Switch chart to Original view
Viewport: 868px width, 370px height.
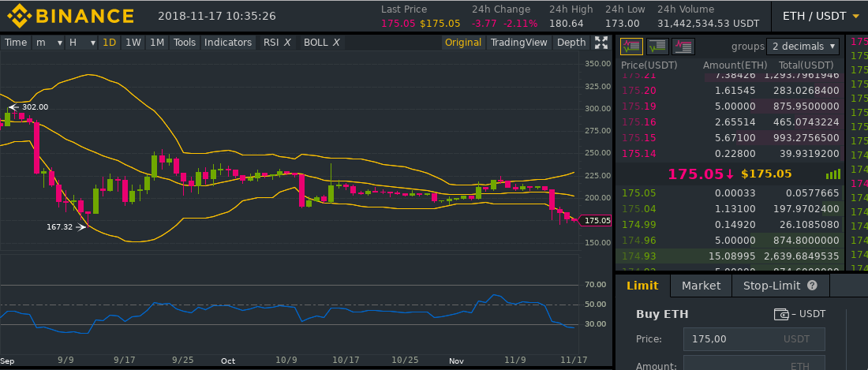pyautogui.click(x=462, y=43)
